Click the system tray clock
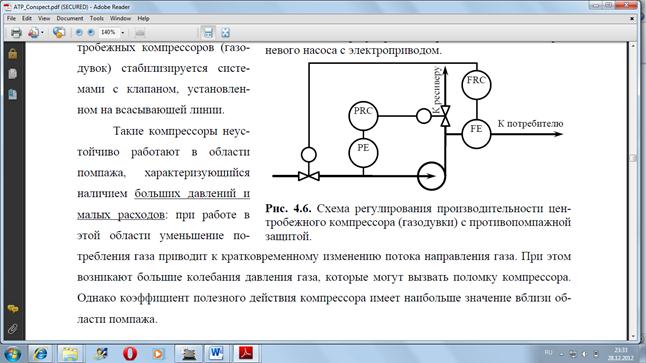 coord(620,354)
